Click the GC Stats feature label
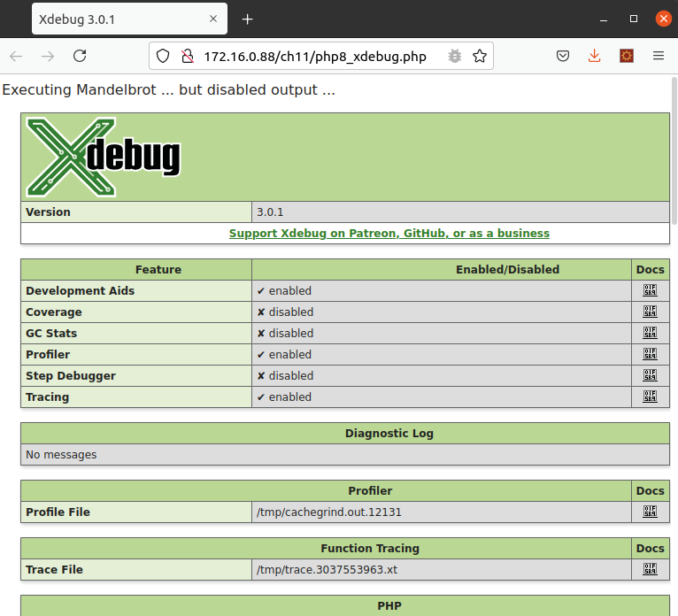The image size is (678, 616). (51, 334)
